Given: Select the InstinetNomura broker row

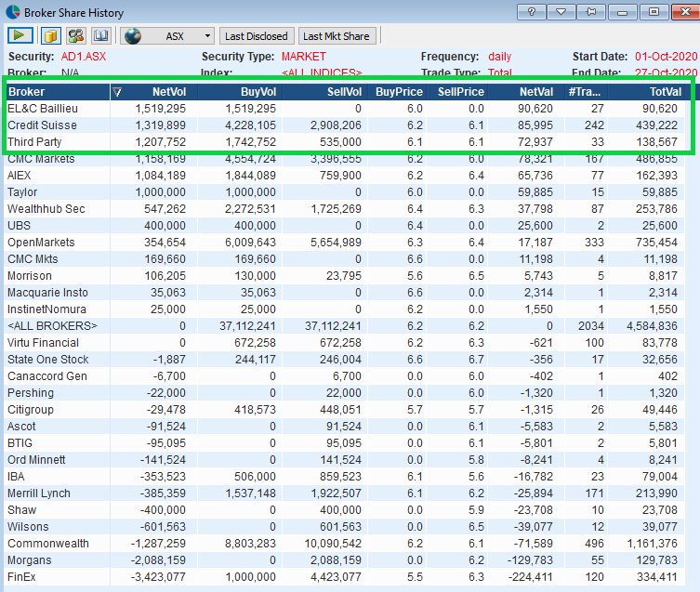Looking at the screenshot, I should coord(345,309).
